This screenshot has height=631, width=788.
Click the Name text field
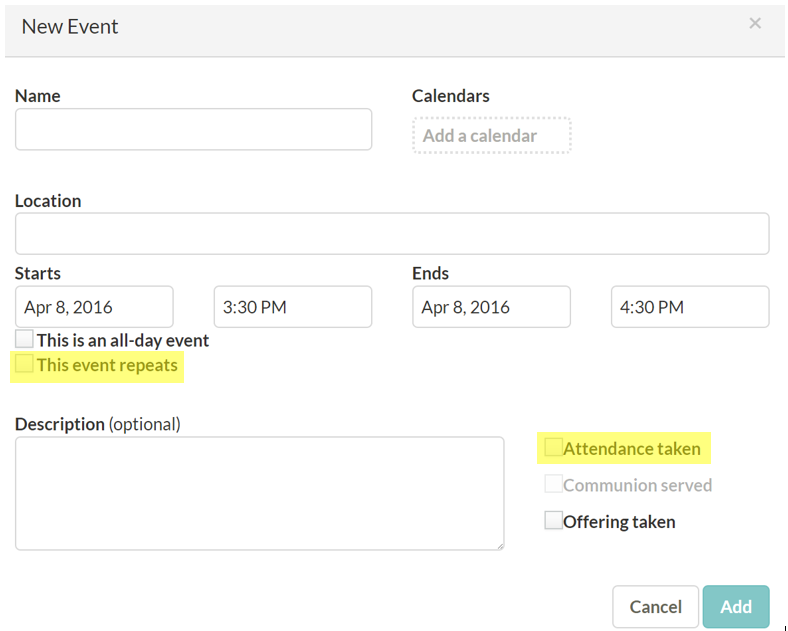(x=193, y=129)
